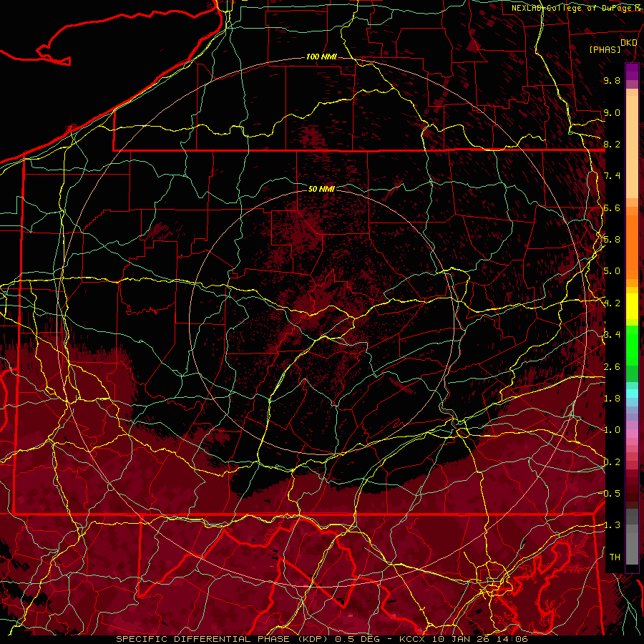The image size is (644, 644).
Task: Click the 5.0 legend value
Action: click(612, 271)
